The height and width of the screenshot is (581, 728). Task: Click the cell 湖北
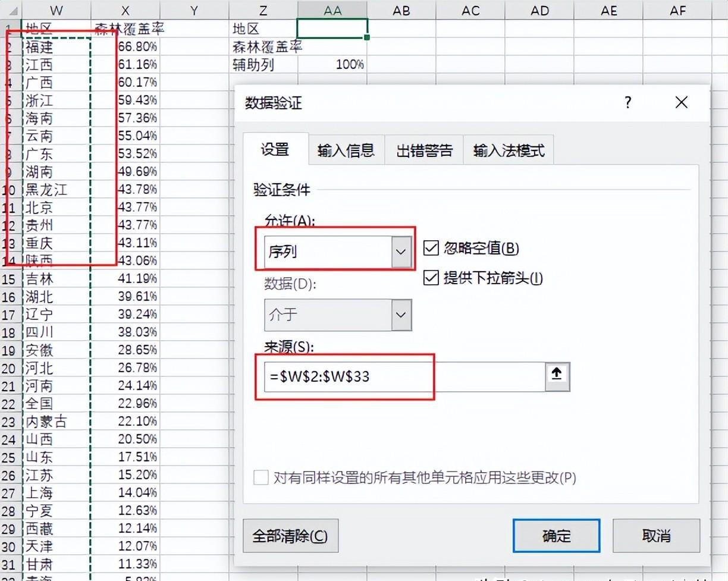click(x=57, y=296)
